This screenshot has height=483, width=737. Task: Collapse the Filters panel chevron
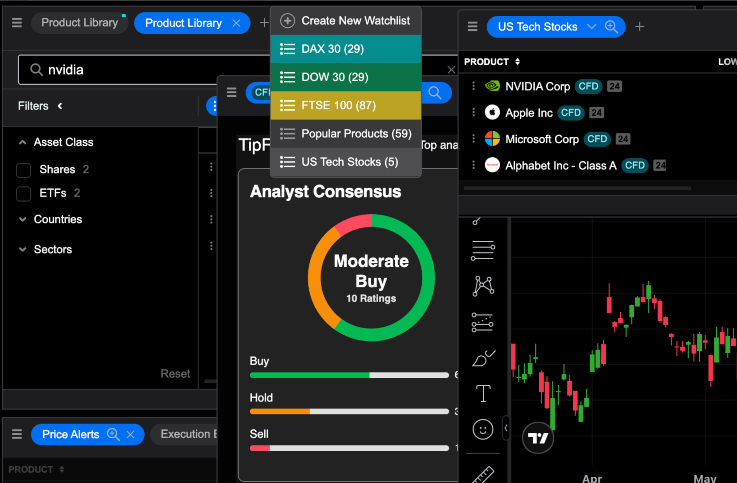coord(60,106)
